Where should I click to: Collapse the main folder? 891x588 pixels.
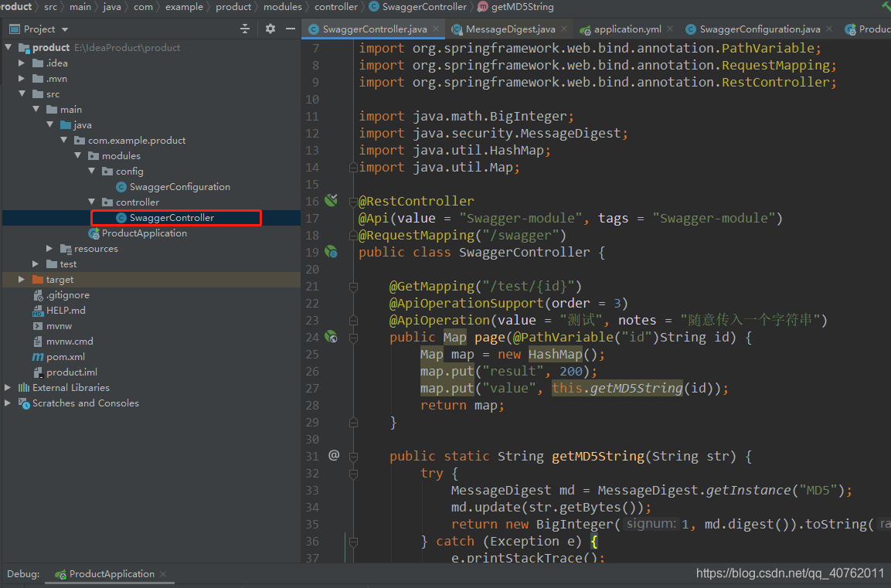(36, 108)
